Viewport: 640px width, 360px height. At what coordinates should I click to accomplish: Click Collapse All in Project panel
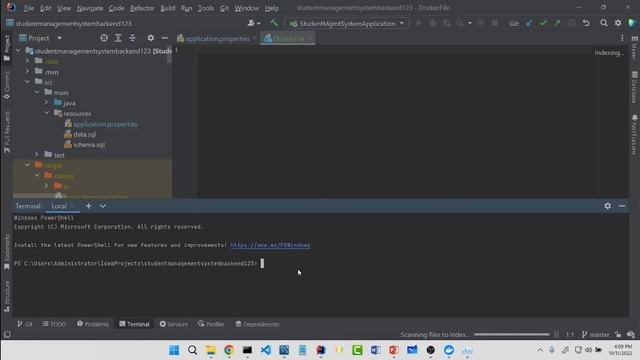pyautogui.click(x=132, y=38)
